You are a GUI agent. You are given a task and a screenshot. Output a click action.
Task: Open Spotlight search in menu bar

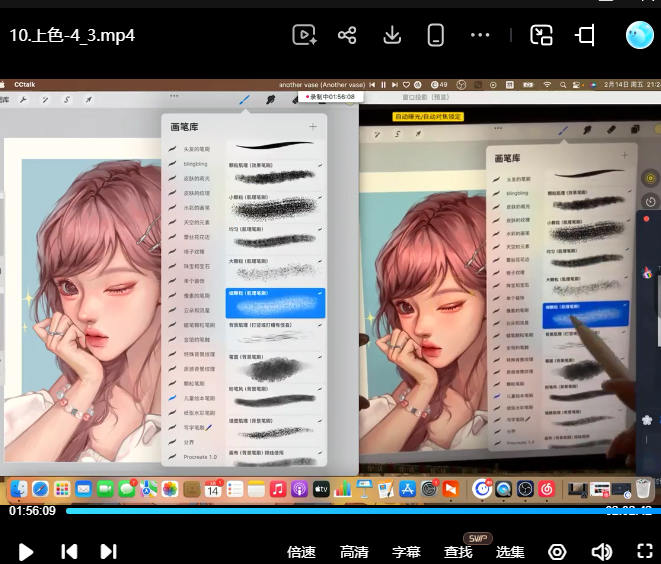click(x=563, y=85)
